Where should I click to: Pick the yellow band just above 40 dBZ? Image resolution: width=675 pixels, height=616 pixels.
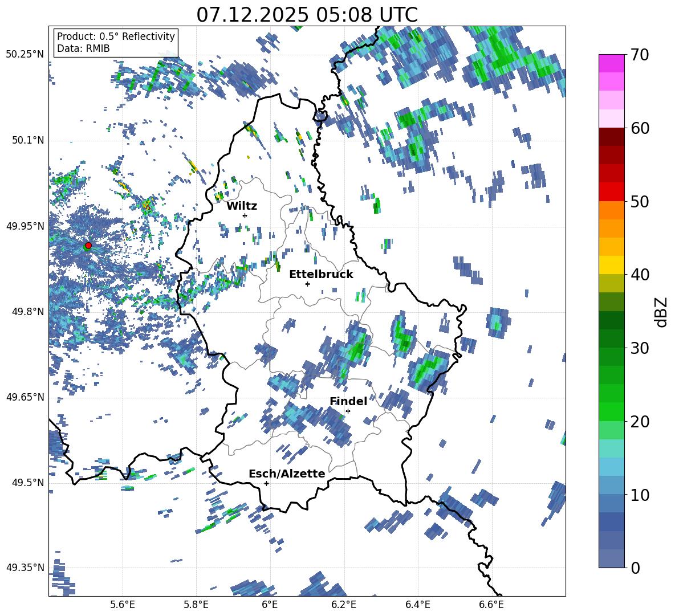tap(611, 264)
